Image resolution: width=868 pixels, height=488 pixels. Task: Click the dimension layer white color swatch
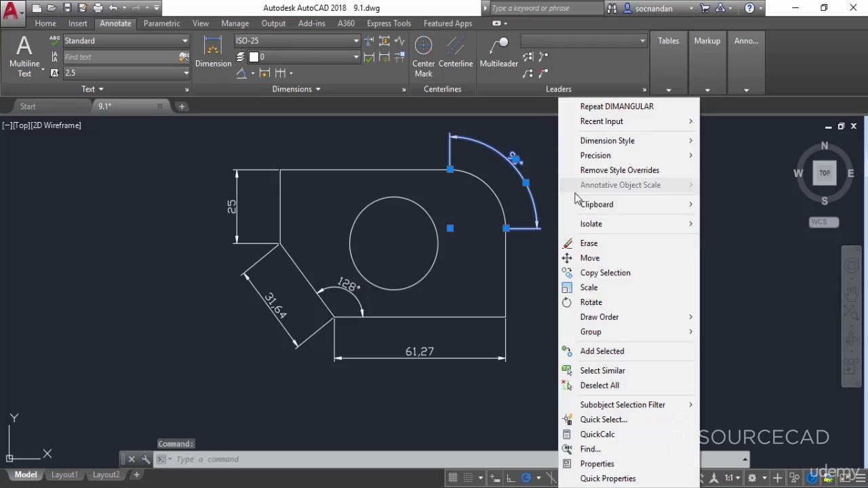(254, 57)
